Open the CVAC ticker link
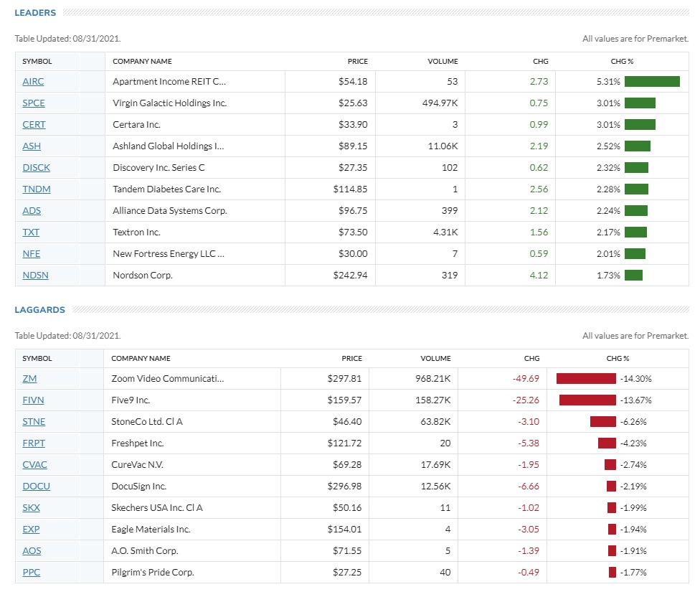Image resolution: width=700 pixels, height=592 pixels. (x=34, y=465)
